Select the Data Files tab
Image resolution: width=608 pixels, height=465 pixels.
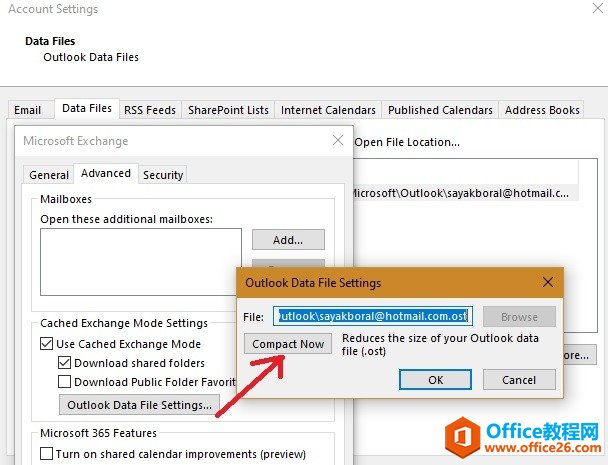click(x=87, y=108)
